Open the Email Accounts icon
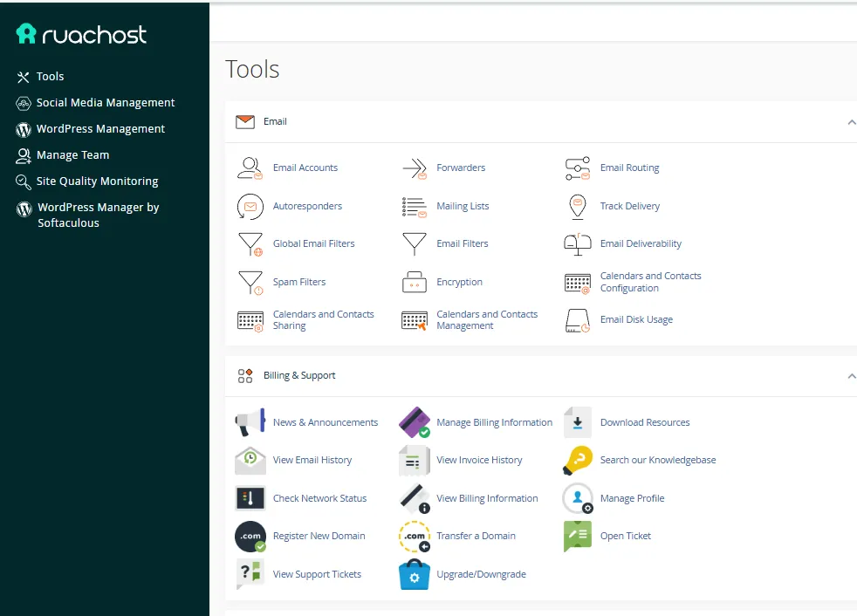Image resolution: width=857 pixels, height=616 pixels. coord(250,168)
